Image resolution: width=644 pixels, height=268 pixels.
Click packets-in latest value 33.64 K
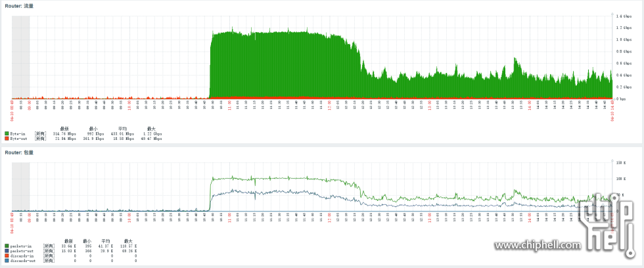[x=68, y=246]
